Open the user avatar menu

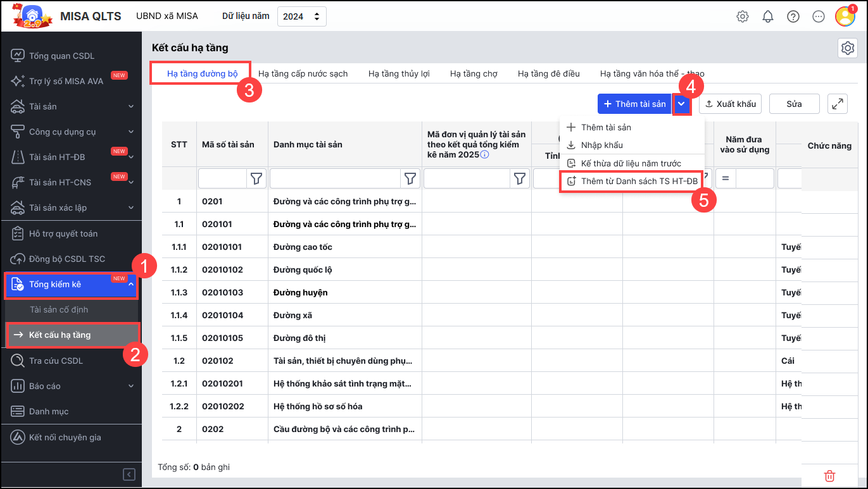pyautogui.click(x=845, y=16)
